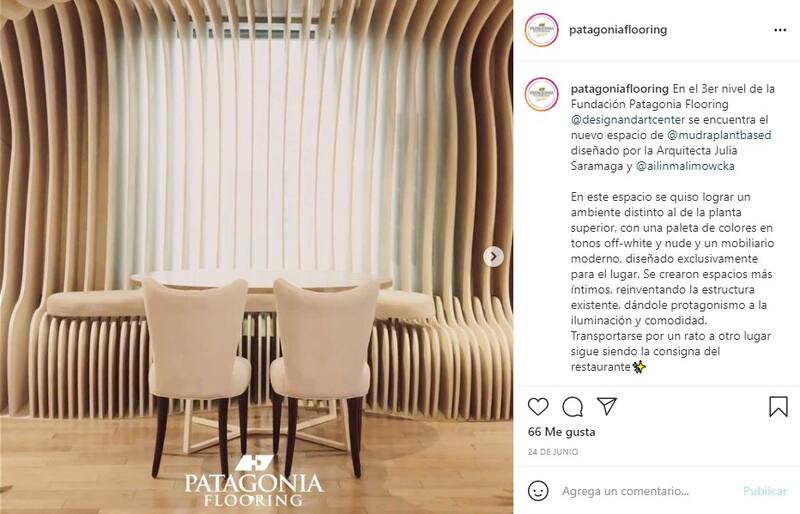The image size is (800, 514).
Task: Save the post with the bookmark icon
Action: [x=778, y=407]
